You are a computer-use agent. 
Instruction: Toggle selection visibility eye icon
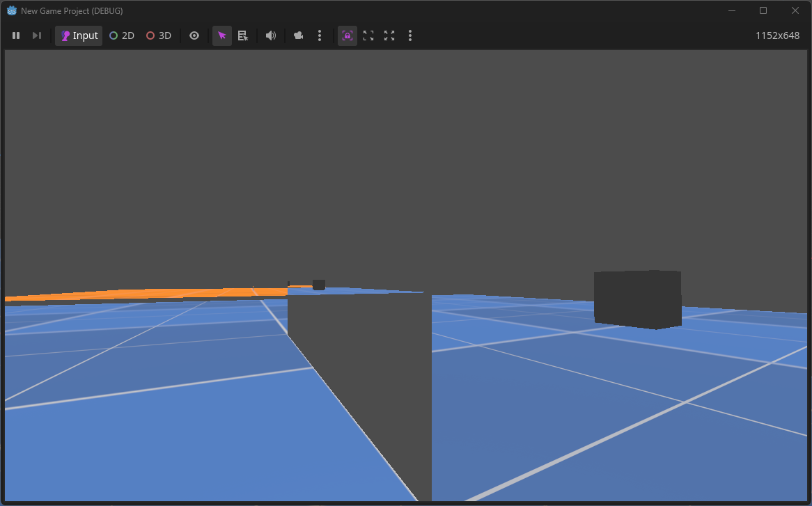pos(194,35)
